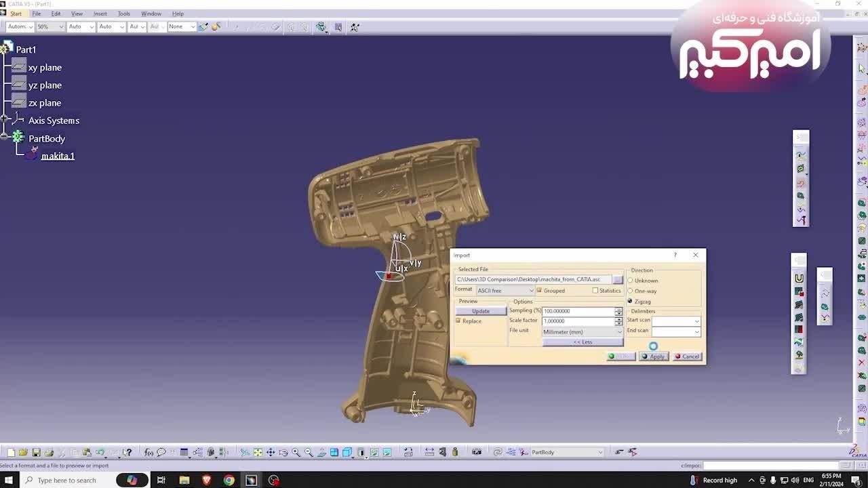Open the File unit Millimeter dropdown
Screen dimensions: 868x488
[x=582, y=332]
